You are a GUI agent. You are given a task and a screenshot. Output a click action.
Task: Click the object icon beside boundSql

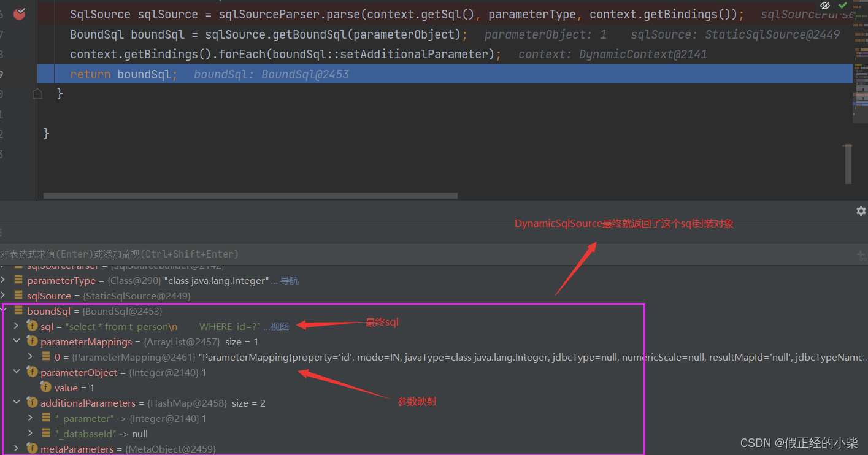(18, 311)
